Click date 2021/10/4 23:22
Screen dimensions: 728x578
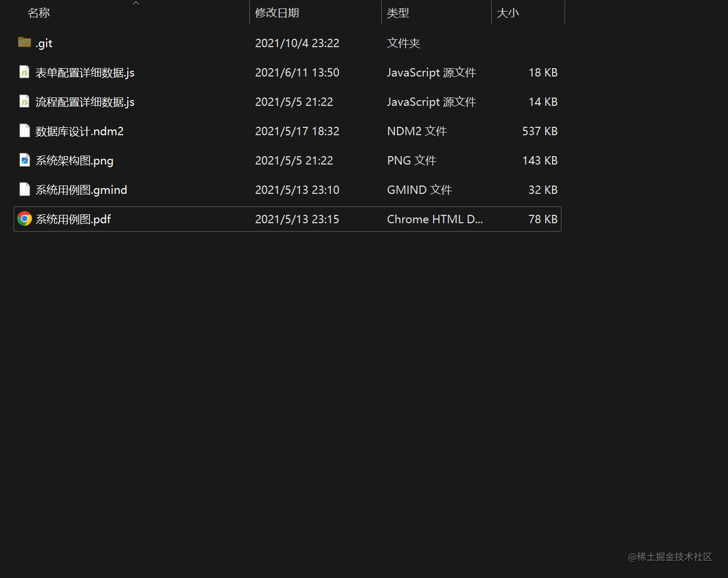tap(297, 43)
